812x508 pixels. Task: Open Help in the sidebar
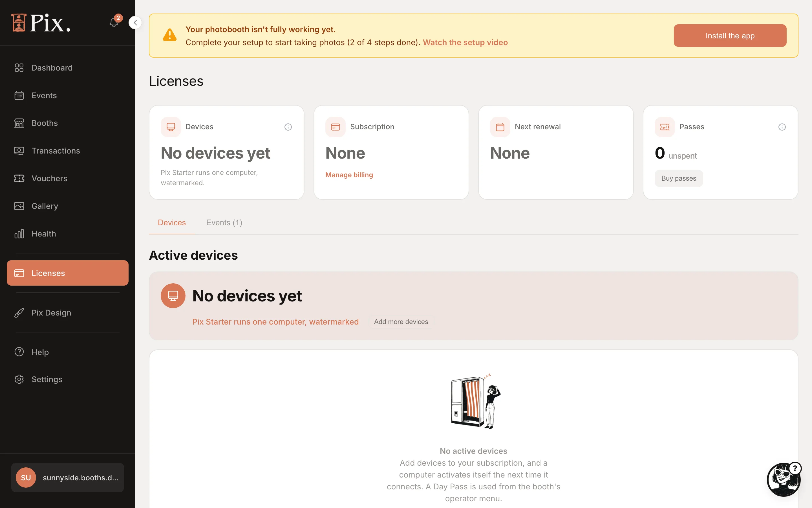point(67,352)
